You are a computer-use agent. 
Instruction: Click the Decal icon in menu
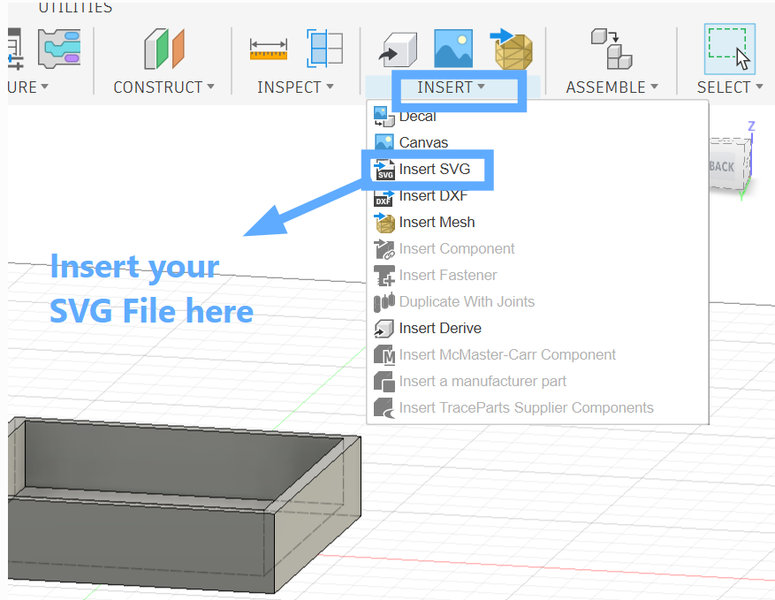384,116
